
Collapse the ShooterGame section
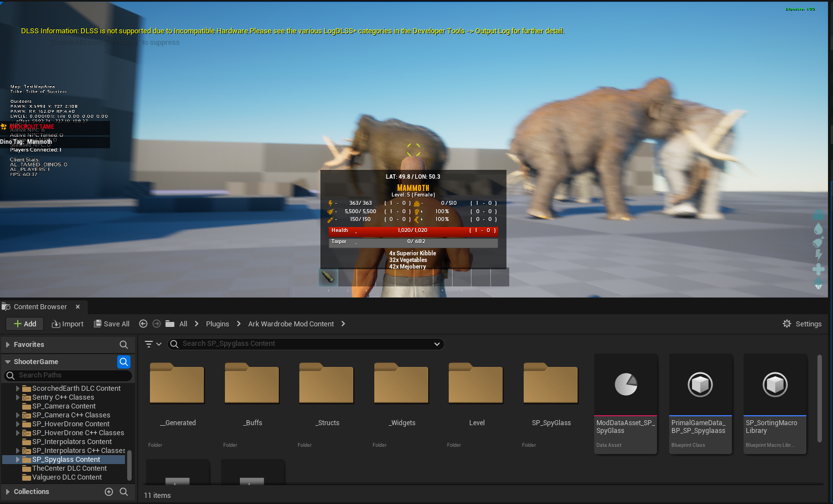pyautogui.click(x=8, y=362)
